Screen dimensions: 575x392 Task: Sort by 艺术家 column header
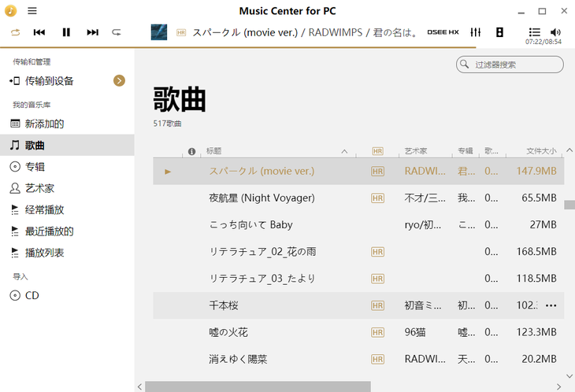415,151
